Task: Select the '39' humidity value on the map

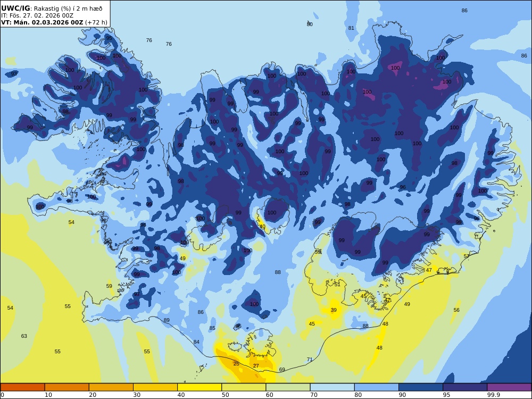Action: click(x=334, y=310)
